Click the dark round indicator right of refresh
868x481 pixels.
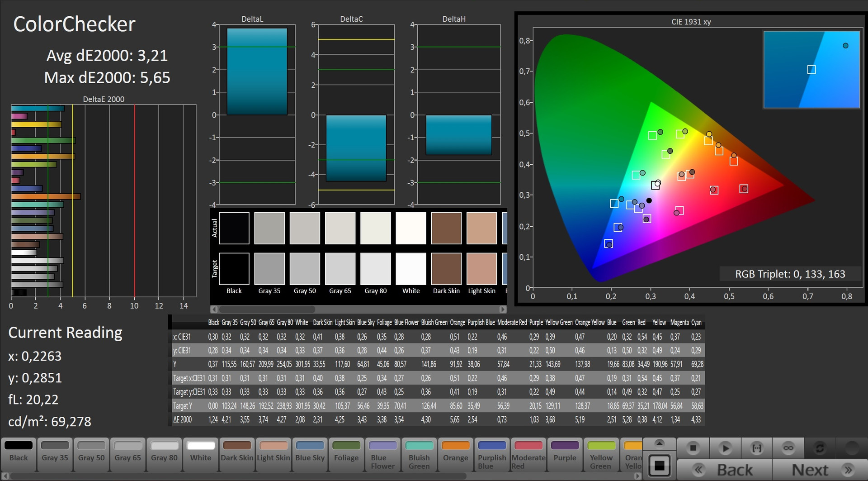click(x=852, y=448)
